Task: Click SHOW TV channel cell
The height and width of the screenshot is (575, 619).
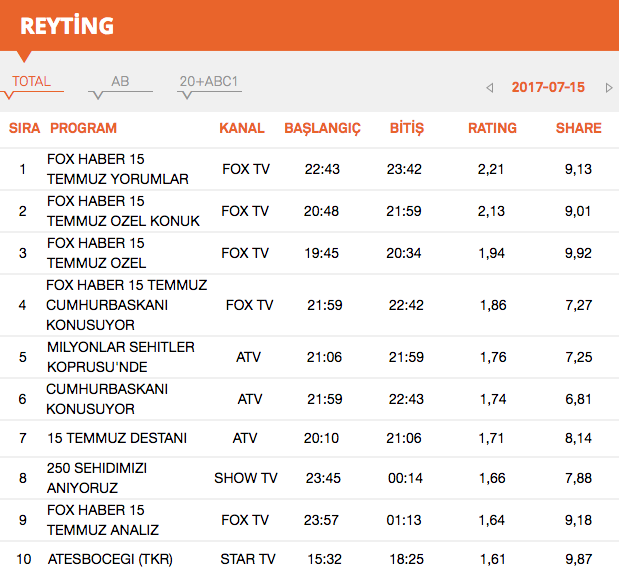Action: [x=246, y=479]
